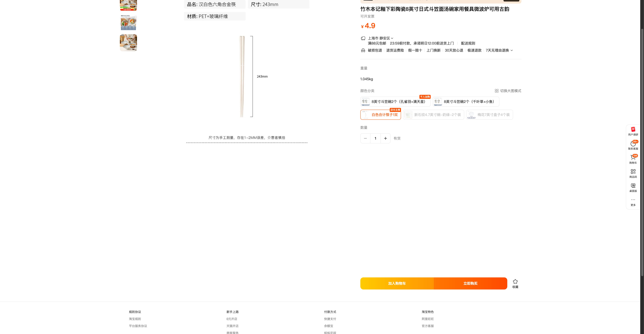Select option 梅花7英寸盘子4个装

(x=490, y=115)
